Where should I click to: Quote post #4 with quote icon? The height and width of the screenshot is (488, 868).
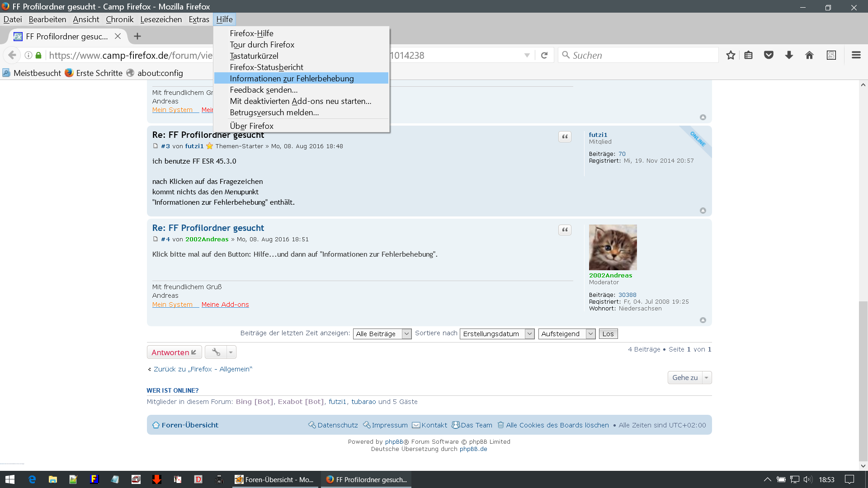click(565, 230)
